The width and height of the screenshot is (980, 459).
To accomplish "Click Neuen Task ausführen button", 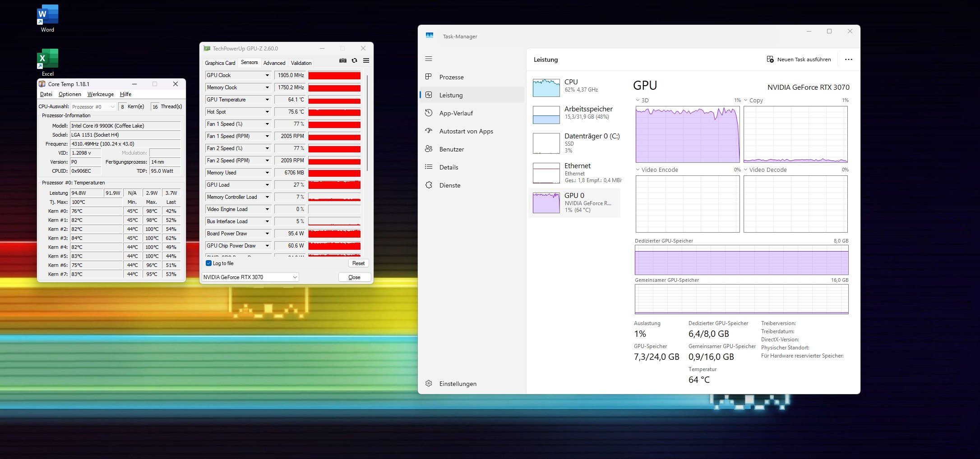I will 799,60.
